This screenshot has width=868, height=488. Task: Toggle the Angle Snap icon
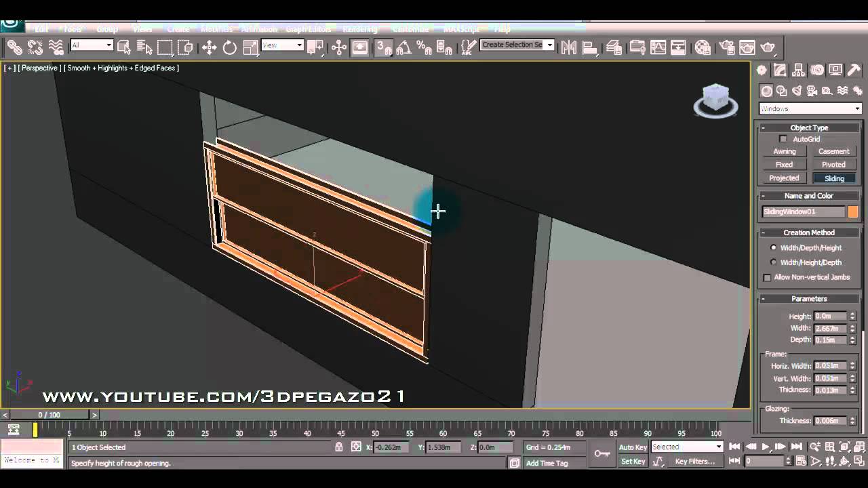click(x=404, y=47)
